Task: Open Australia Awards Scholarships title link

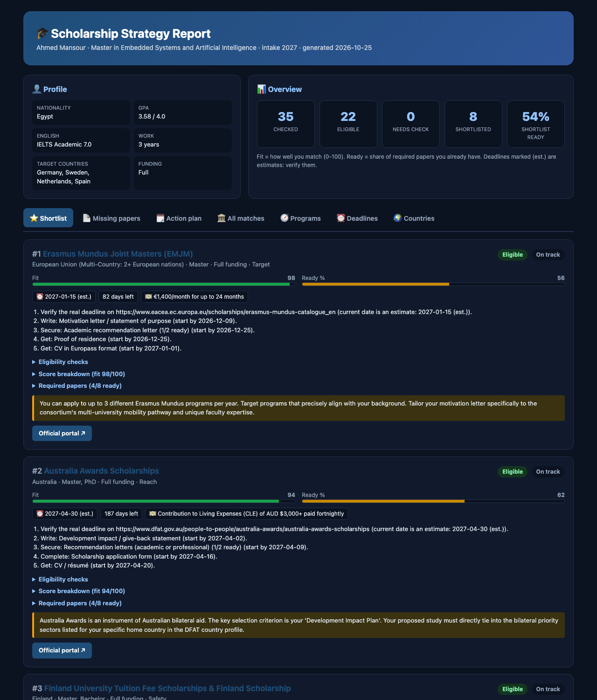Action: 102,471
